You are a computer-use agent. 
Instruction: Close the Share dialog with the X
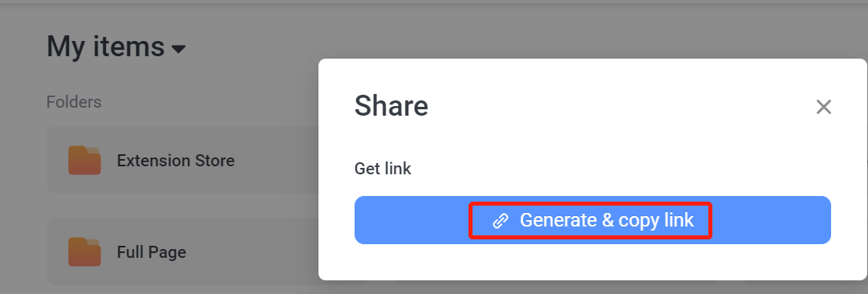[824, 107]
